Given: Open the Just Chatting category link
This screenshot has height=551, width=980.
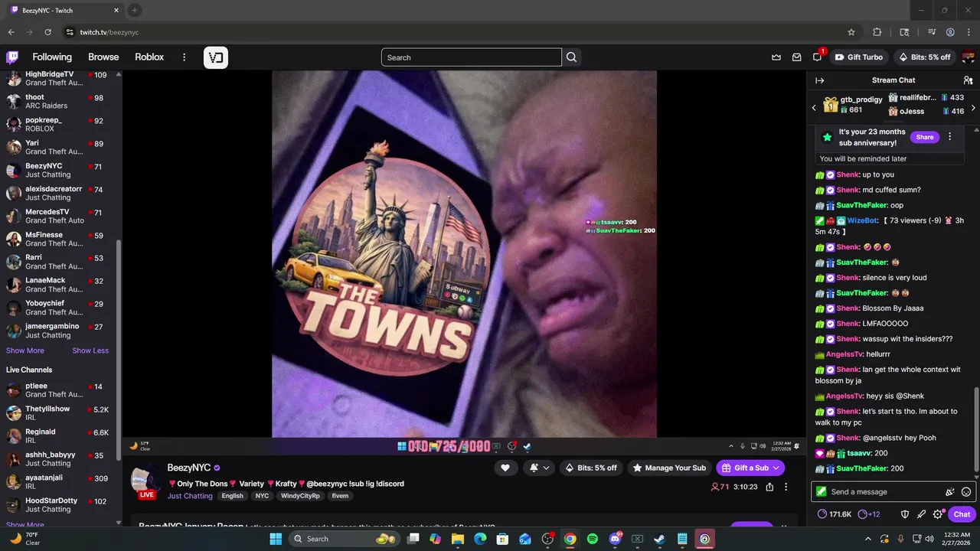Looking at the screenshot, I should [x=190, y=496].
